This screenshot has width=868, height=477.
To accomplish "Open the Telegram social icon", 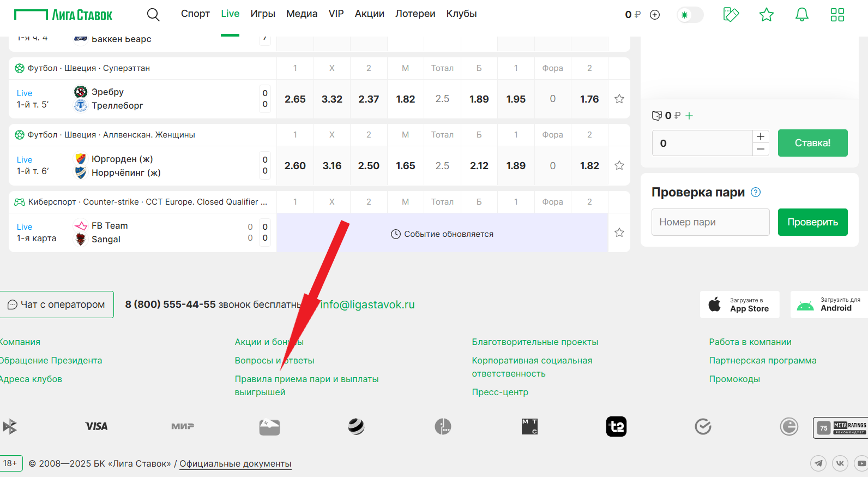I will pos(818,463).
